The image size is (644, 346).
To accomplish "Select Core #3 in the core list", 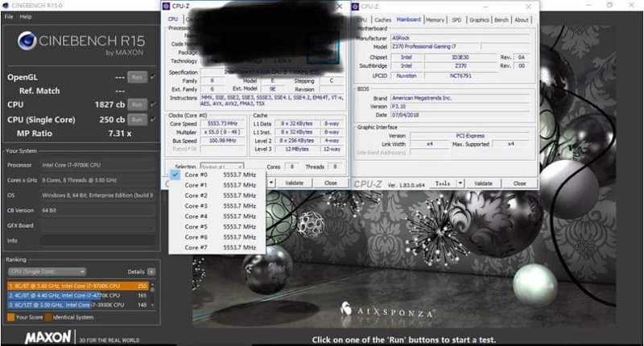I will pos(196,205).
